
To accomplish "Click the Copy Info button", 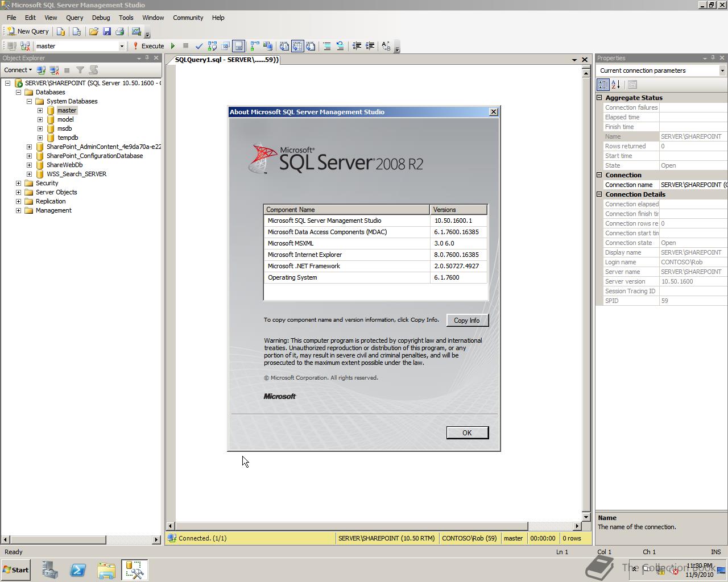I will click(467, 321).
